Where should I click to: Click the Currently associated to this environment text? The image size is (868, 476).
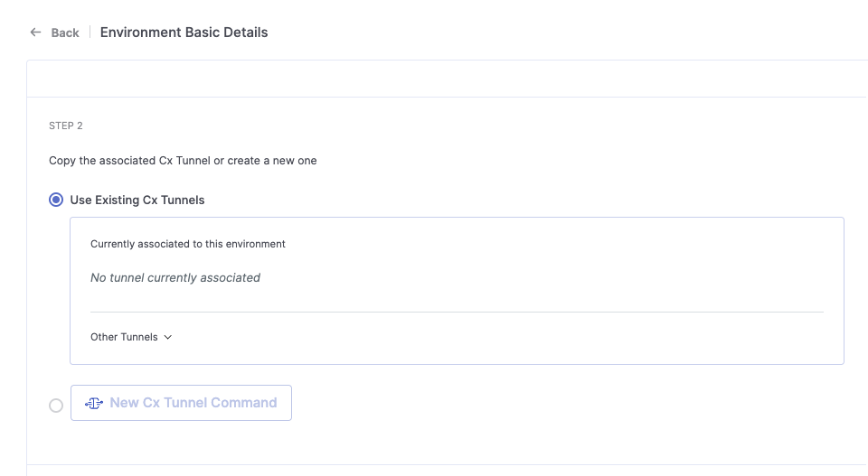[188, 244]
